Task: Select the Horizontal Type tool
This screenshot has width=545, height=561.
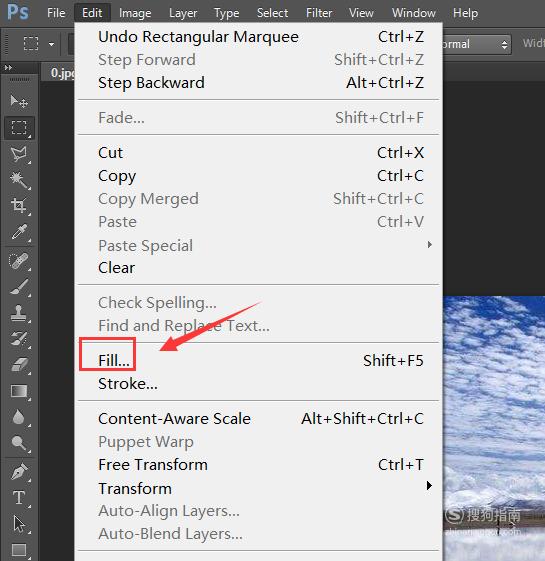Action: [x=19, y=498]
